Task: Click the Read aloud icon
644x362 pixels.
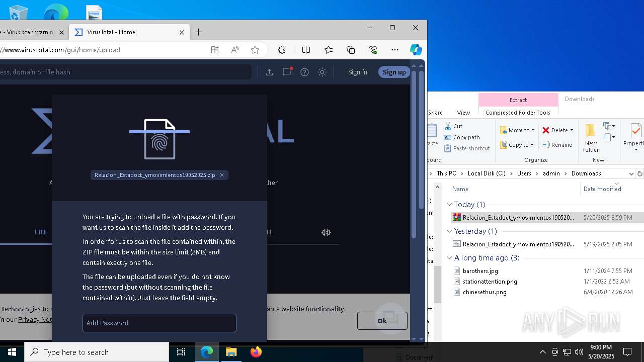Action: [235, 50]
